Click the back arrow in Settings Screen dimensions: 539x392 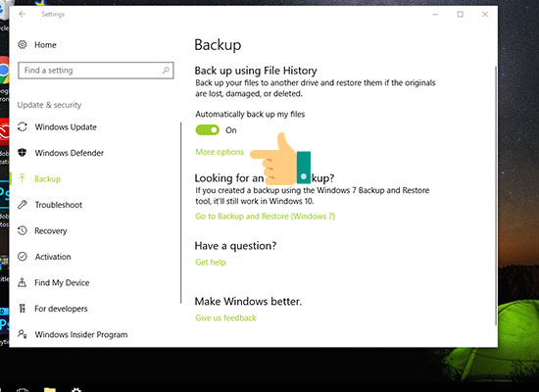(23, 14)
